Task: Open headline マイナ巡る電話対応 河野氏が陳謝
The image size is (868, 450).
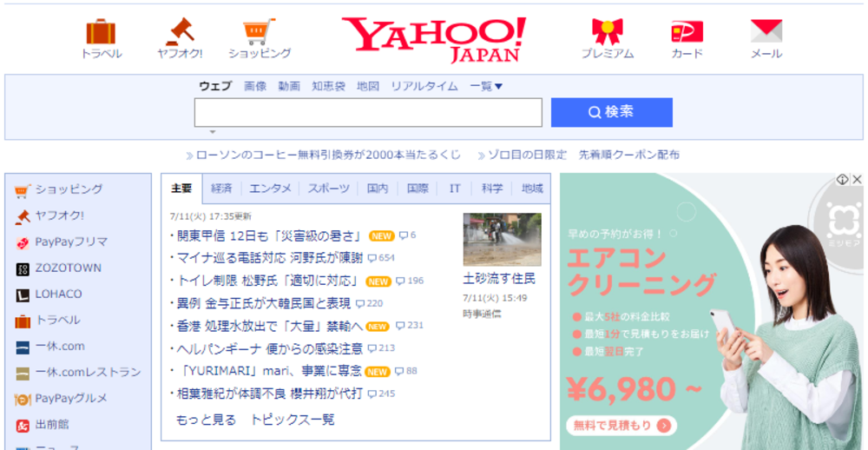Action: (x=270, y=258)
